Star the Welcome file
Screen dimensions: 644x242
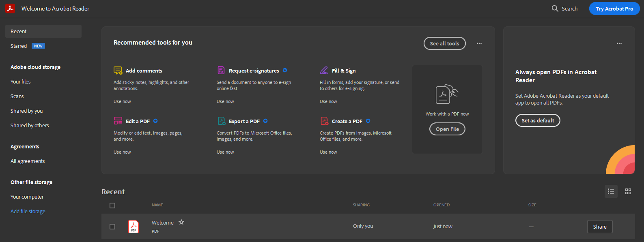pyautogui.click(x=181, y=222)
